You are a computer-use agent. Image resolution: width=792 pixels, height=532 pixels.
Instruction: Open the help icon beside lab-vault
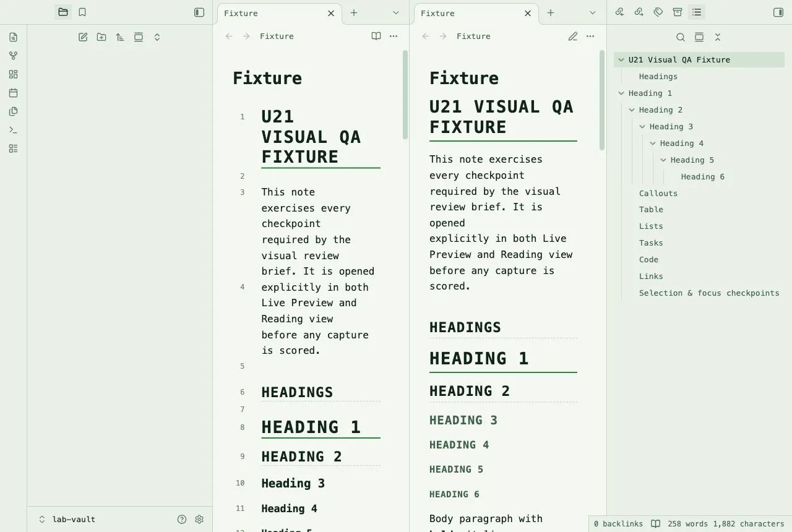tap(182, 520)
